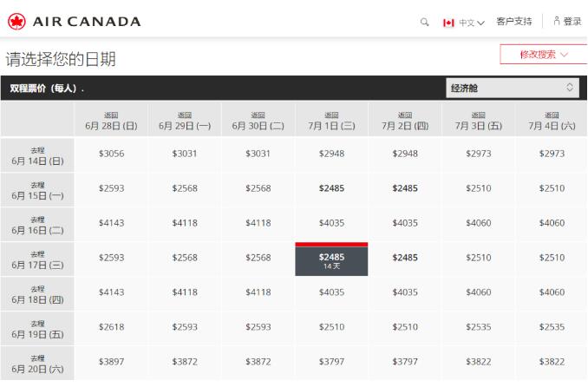Select the 去程 6月14日 (日) row header
This screenshot has width=588, height=387.
(37, 154)
